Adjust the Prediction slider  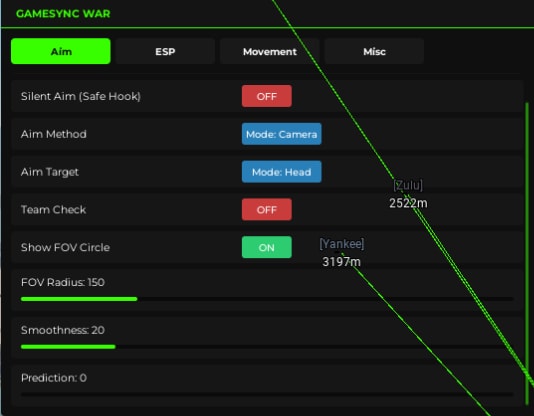coord(267,395)
